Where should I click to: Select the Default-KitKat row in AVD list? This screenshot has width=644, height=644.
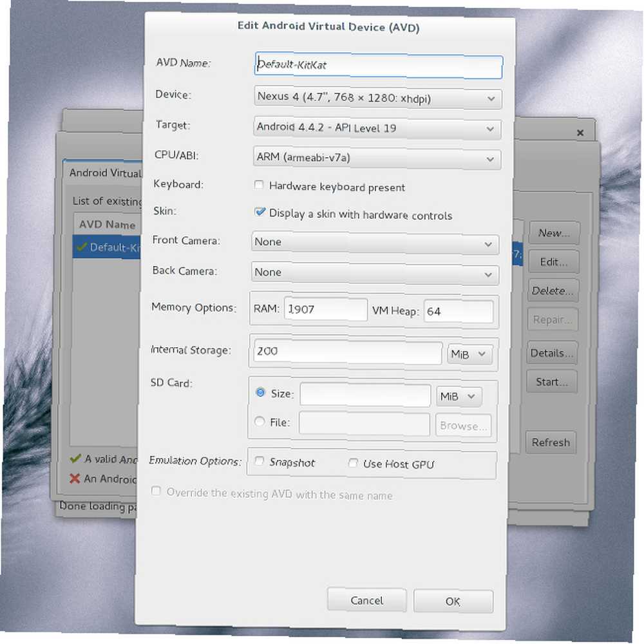(108, 247)
